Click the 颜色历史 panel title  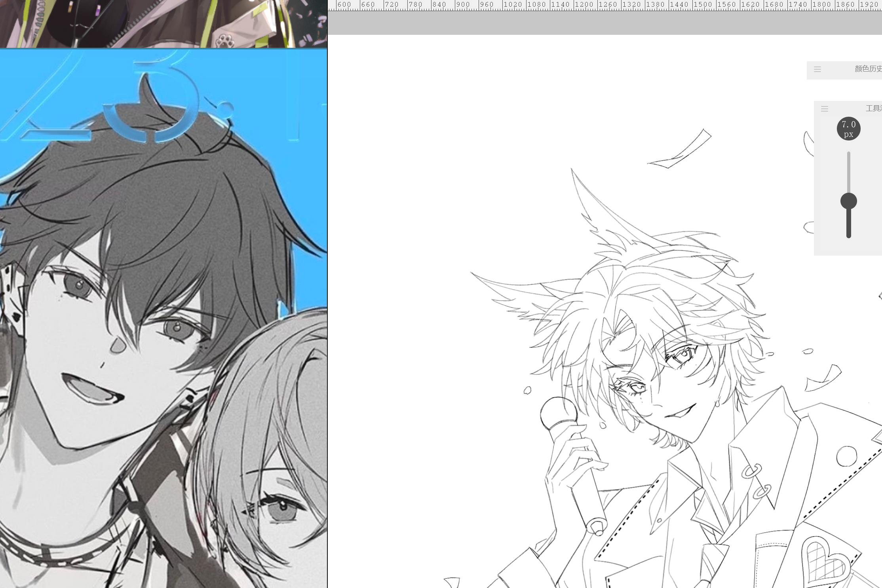click(x=868, y=69)
